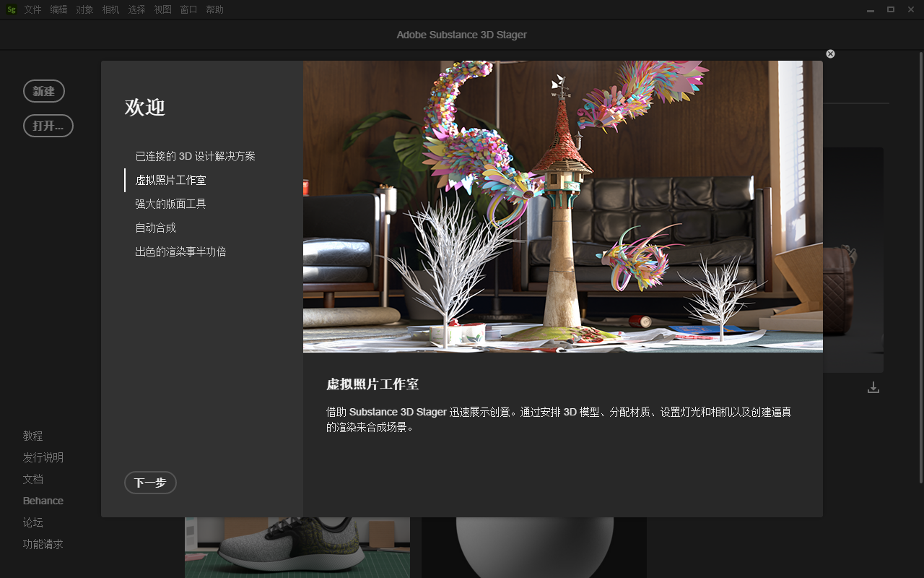
Task: Open the 文件 menu
Action: click(x=32, y=9)
